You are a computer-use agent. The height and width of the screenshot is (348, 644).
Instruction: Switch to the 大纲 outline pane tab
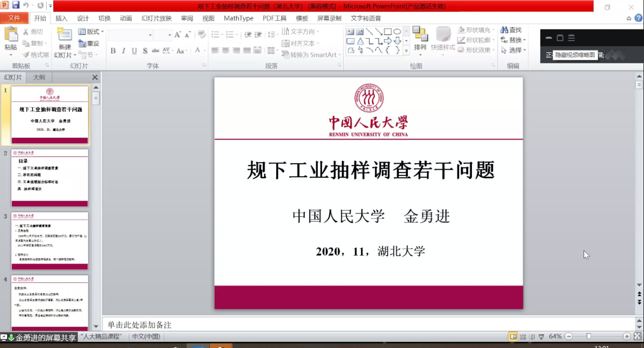point(39,77)
